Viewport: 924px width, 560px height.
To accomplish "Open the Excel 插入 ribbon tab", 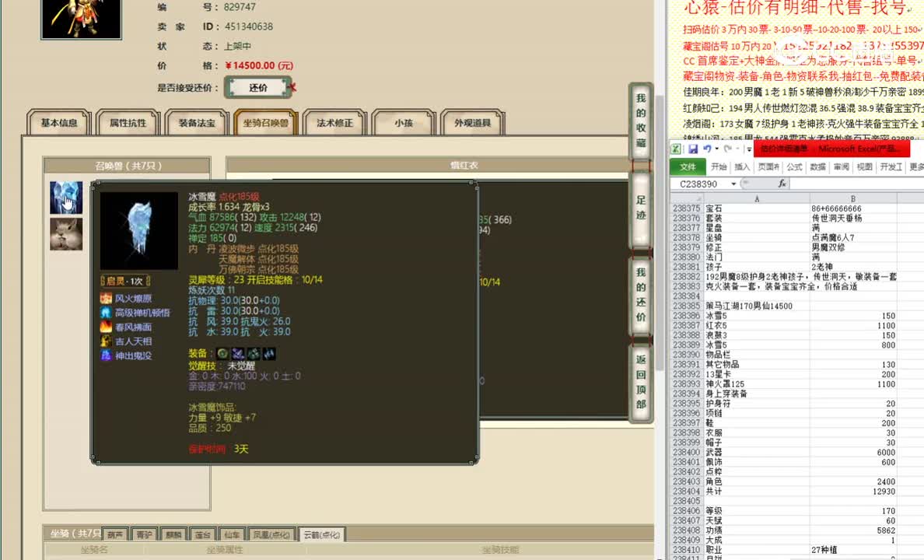I will click(742, 166).
